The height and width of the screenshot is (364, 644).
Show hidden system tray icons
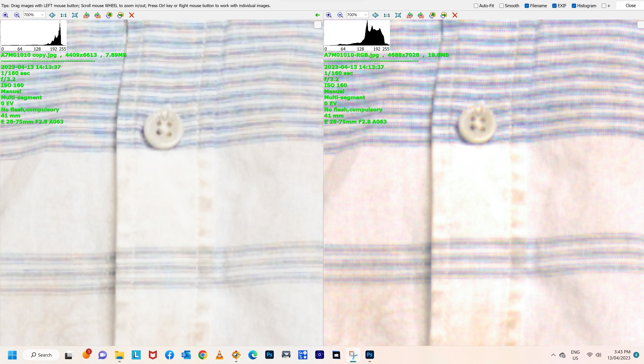point(553,355)
